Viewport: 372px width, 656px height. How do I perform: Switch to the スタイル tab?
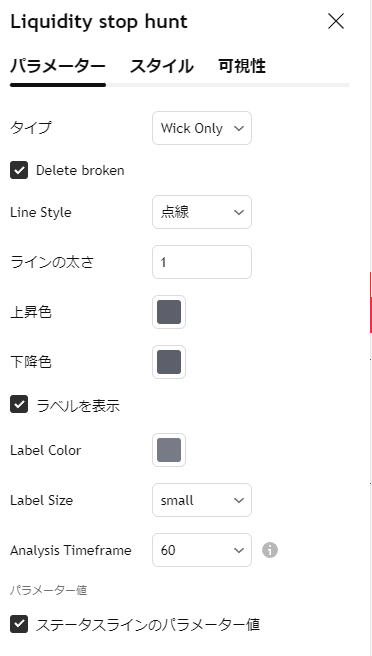[162, 66]
